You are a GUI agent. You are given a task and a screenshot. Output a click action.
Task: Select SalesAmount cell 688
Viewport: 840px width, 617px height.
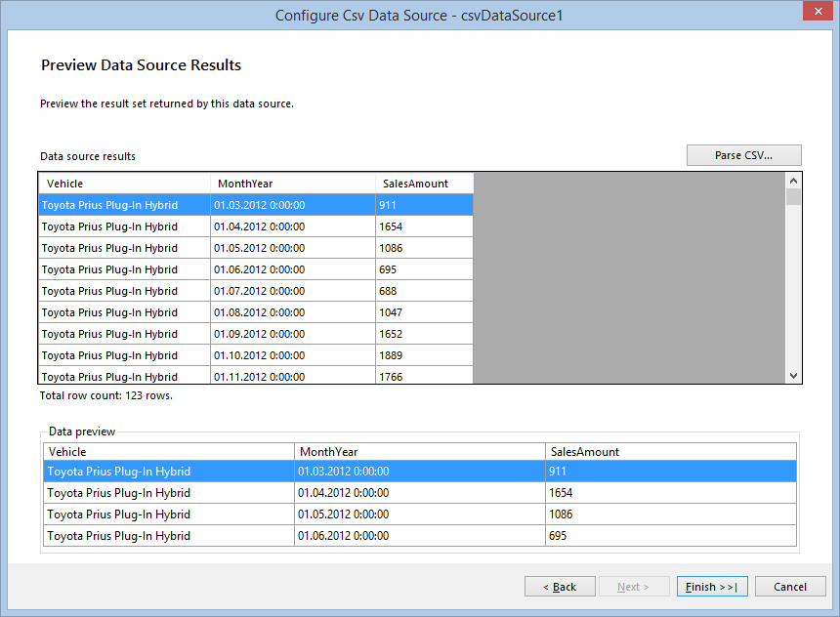point(424,291)
